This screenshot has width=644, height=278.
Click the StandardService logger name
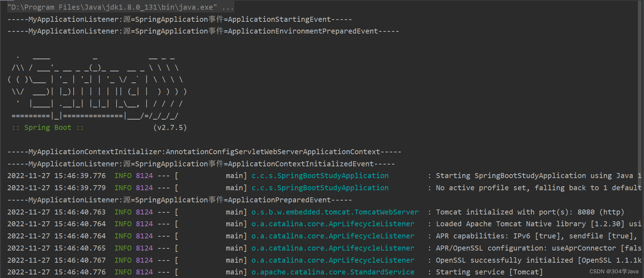(333, 272)
